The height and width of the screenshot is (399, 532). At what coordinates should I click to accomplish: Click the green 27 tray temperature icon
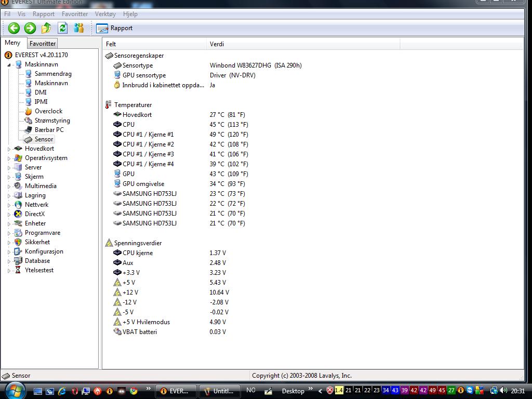(451, 390)
